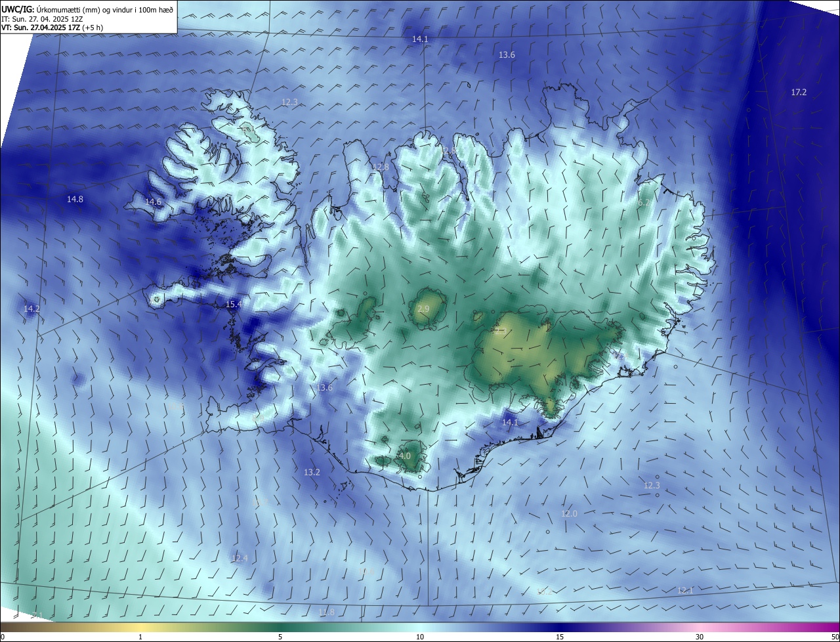
Task: Click the 12.0 value southeast of Iceland
Action: [569, 514]
